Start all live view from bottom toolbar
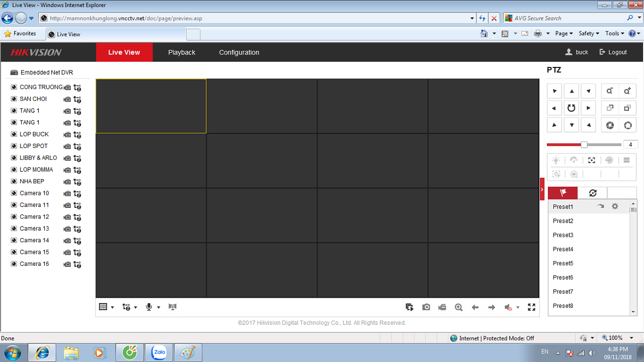The width and height of the screenshot is (644, 362). (410, 307)
